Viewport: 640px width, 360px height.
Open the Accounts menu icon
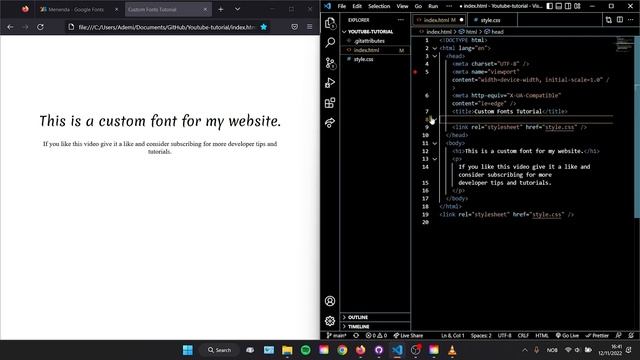pos(330,301)
